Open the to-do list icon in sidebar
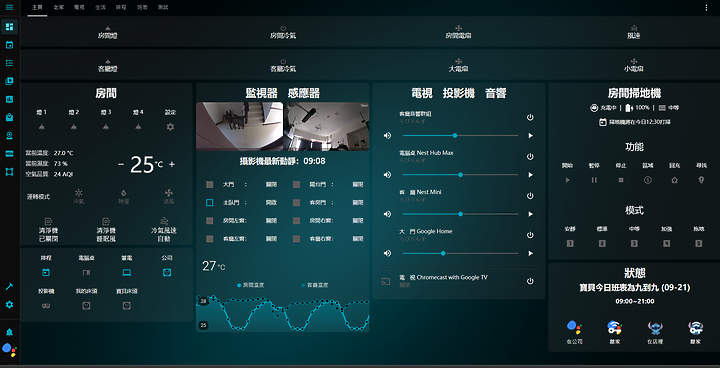The height and width of the screenshot is (368, 720). pyautogui.click(x=9, y=63)
